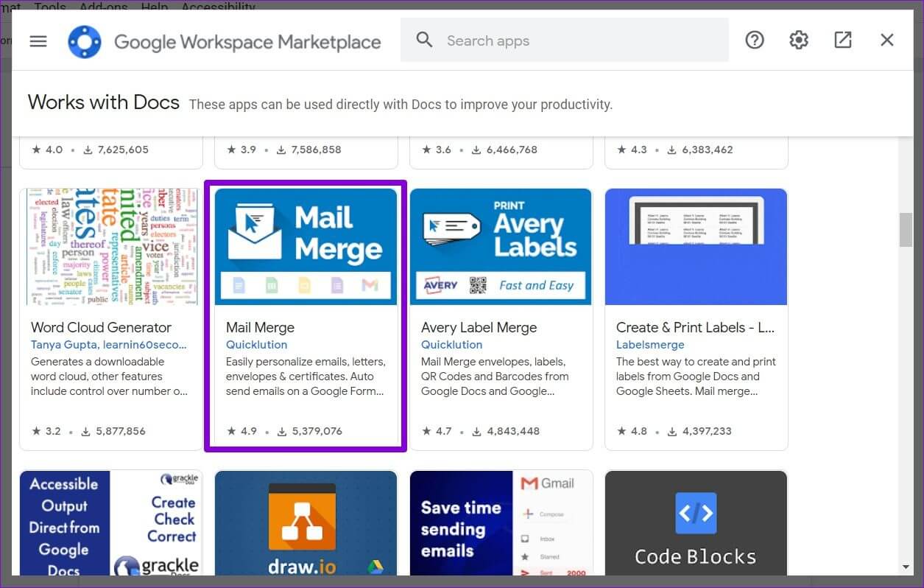Viewport: 924px width, 588px height.
Task: Open the Help question mark icon
Action: [755, 41]
